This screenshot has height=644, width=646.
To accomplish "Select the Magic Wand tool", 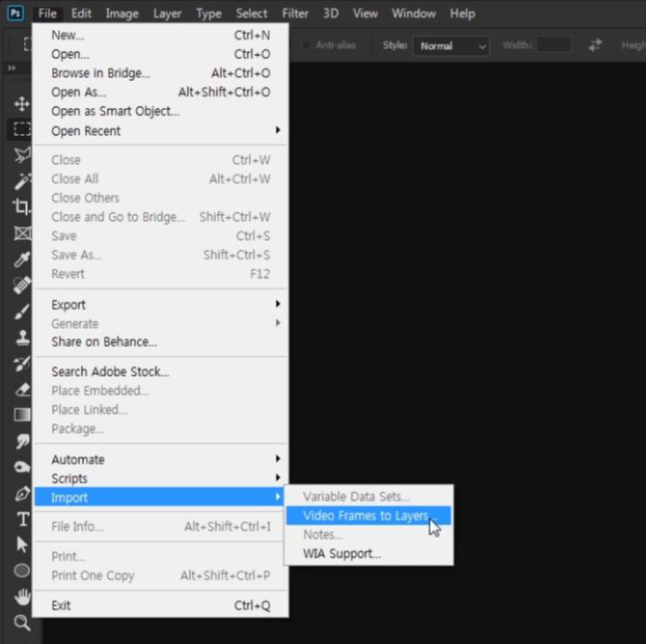I will point(22,181).
